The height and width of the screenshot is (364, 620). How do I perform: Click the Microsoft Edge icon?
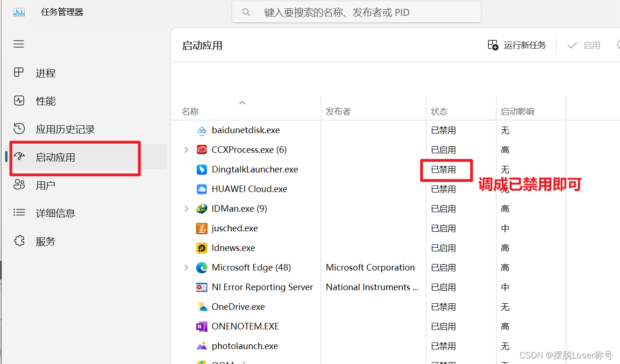pos(202,268)
